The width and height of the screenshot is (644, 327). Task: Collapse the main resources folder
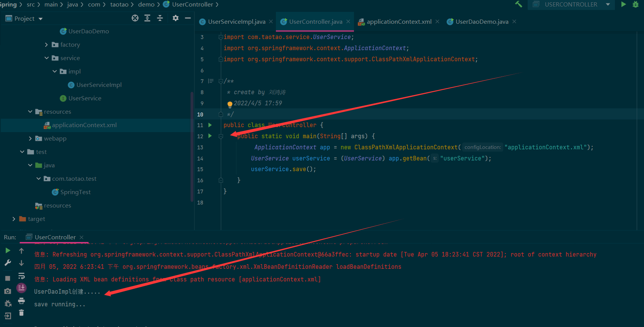pos(30,112)
